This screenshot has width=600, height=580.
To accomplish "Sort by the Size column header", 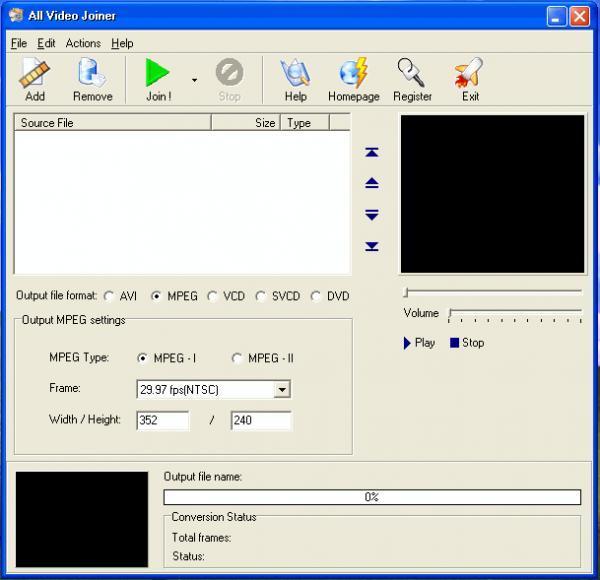I will 246,123.
